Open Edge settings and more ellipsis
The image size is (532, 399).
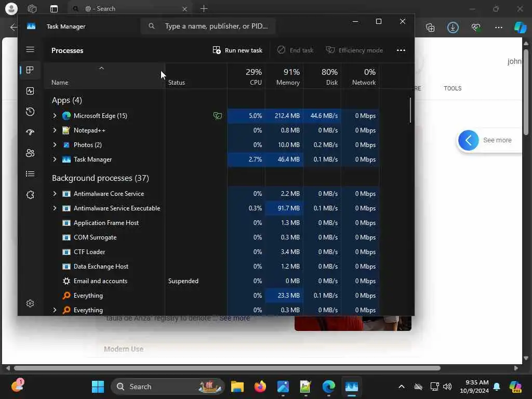498,28
